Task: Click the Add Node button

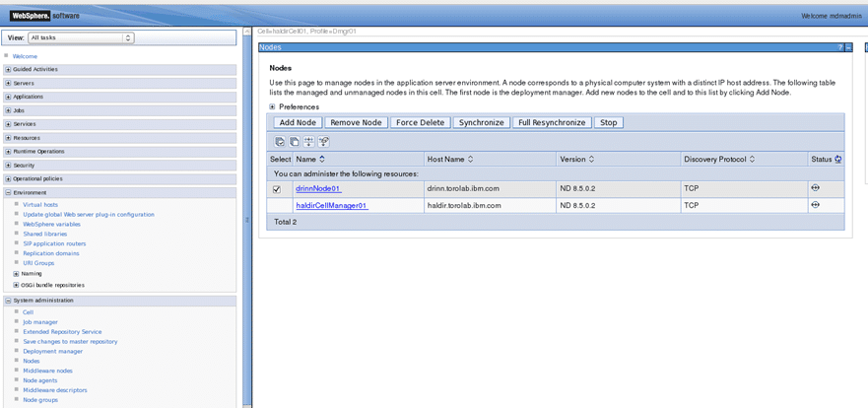Action: click(298, 122)
